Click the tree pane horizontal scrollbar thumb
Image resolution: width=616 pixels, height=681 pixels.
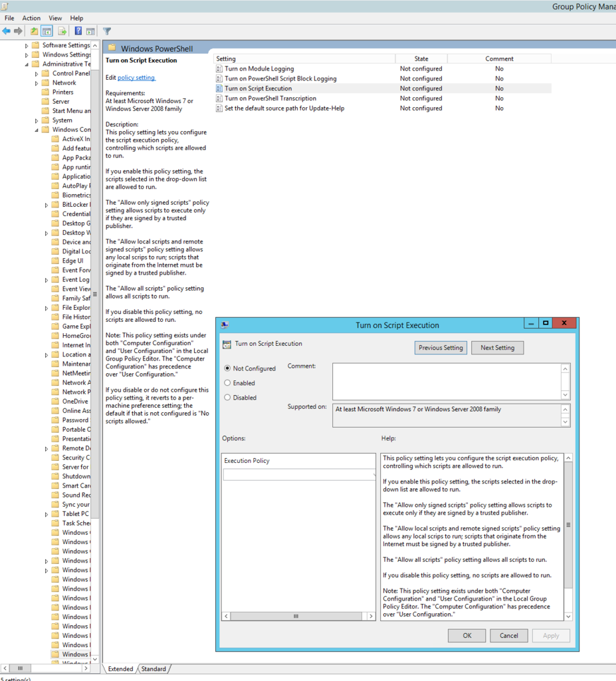tap(20, 668)
